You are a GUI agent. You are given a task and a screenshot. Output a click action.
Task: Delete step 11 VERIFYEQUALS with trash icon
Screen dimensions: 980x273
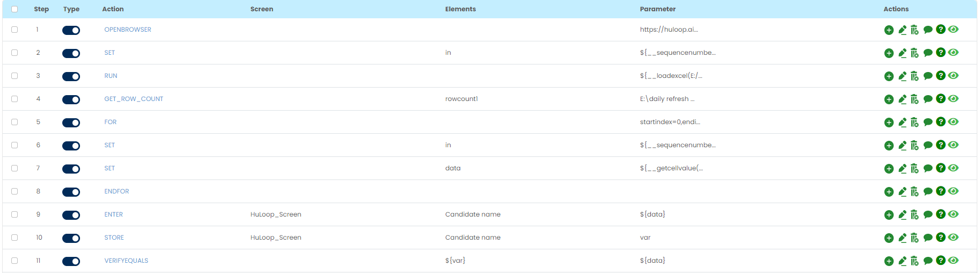914,261
